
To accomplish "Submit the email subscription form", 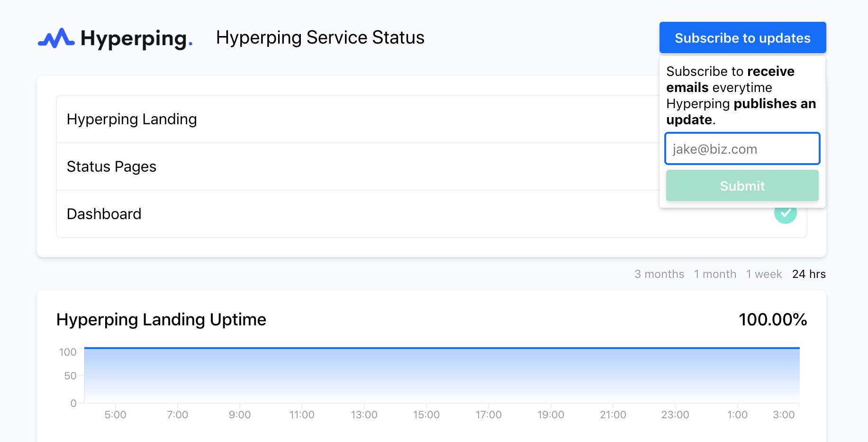I will (742, 185).
